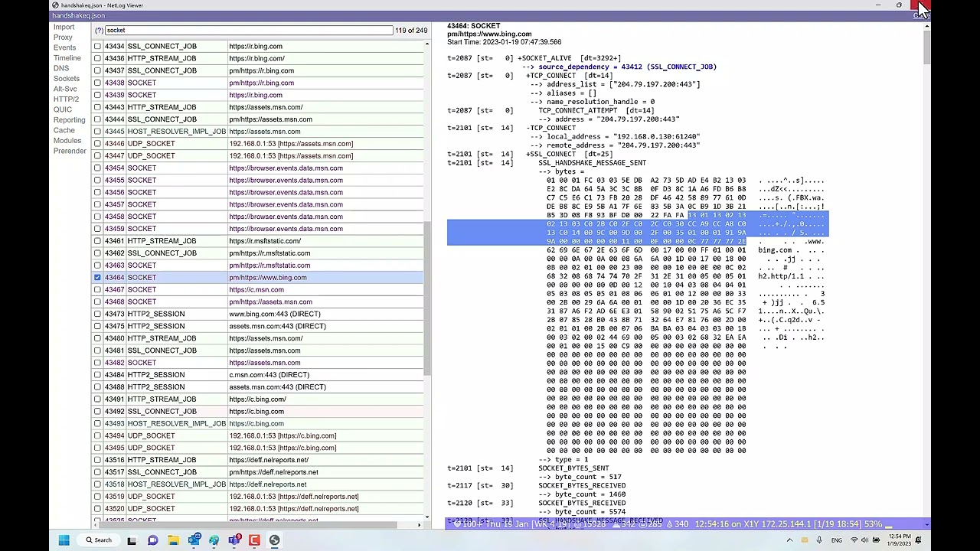Screen dimensions: 980x551
Task: Switch to the Proxy tab
Action: [x=63, y=37]
